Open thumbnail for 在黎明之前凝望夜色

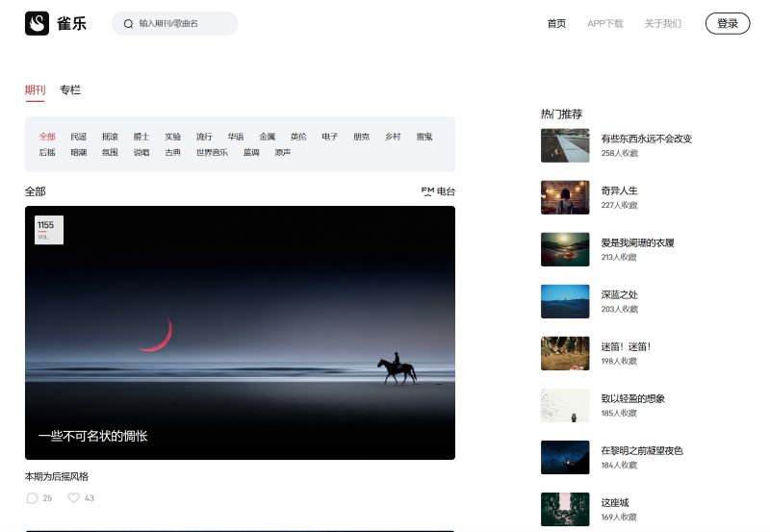coord(565,457)
